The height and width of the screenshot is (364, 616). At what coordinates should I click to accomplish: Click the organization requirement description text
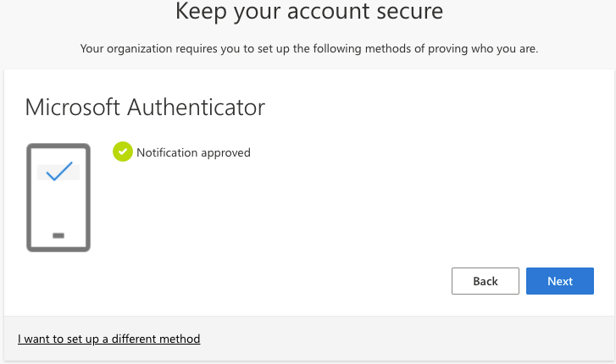(x=309, y=48)
